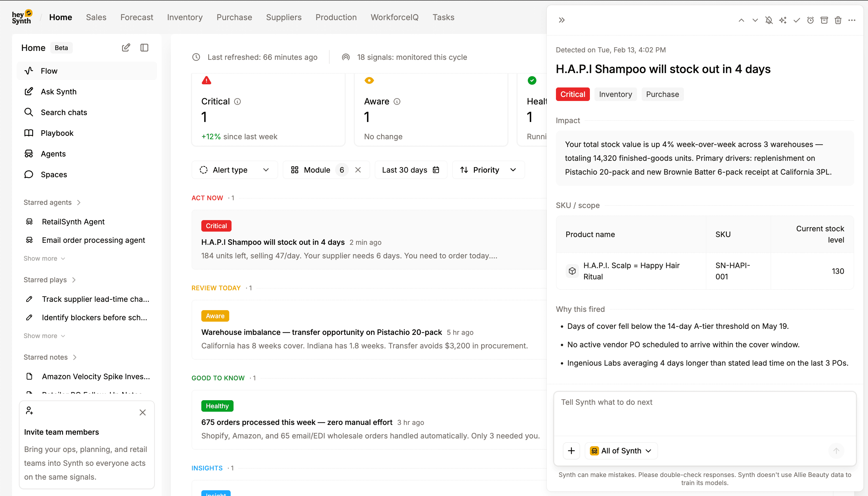Collapse the detail panel with double chevron
This screenshot has width=868, height=496.
coord(562,20)
